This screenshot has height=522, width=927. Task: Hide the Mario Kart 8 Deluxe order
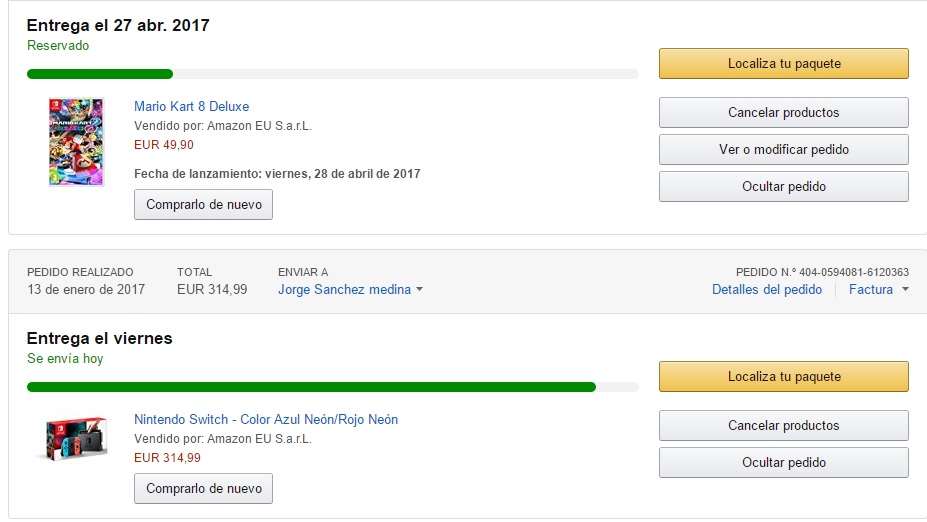[783, 187]
